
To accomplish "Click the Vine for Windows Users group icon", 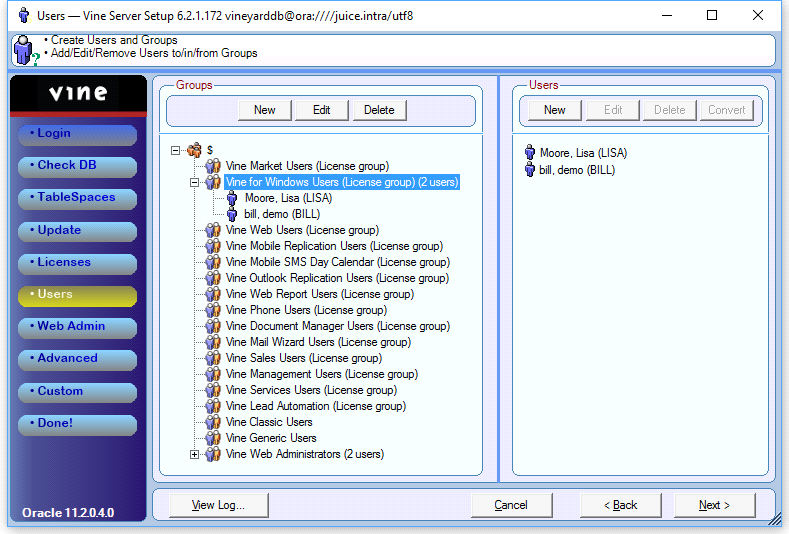I will tap(213, 182).
